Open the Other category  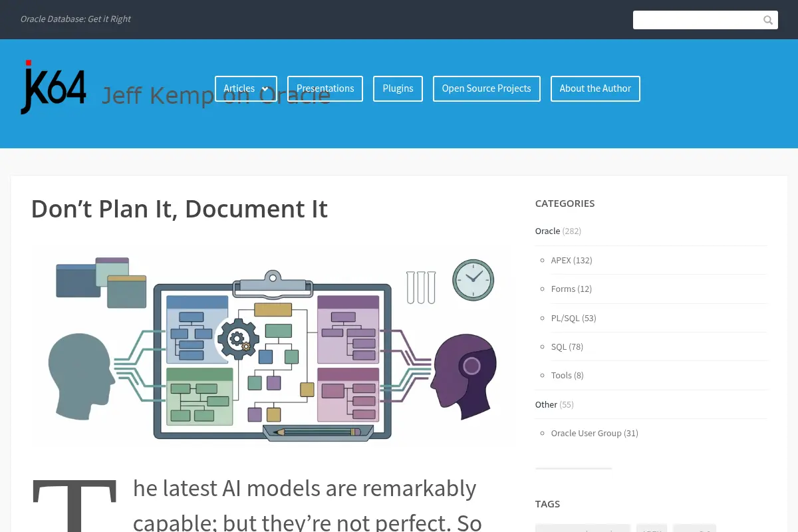click(x=546, y=404)
